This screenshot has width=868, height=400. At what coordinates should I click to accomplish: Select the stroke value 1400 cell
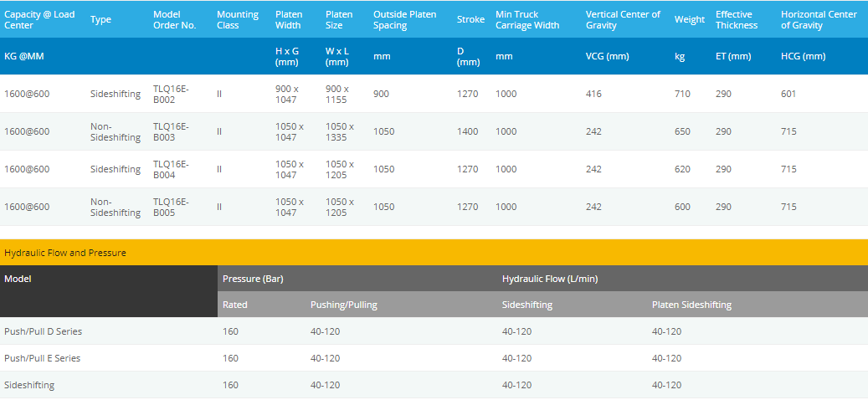click(467, 131)
